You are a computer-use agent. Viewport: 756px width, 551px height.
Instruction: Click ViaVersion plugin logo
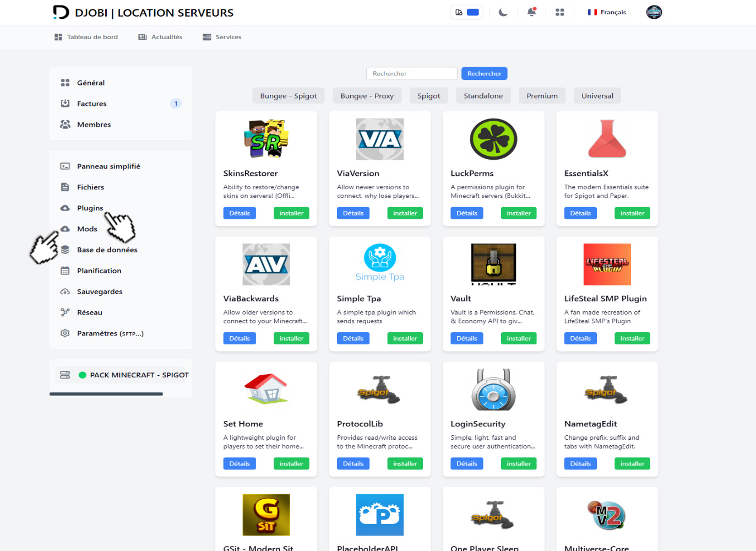coord(380,139)
